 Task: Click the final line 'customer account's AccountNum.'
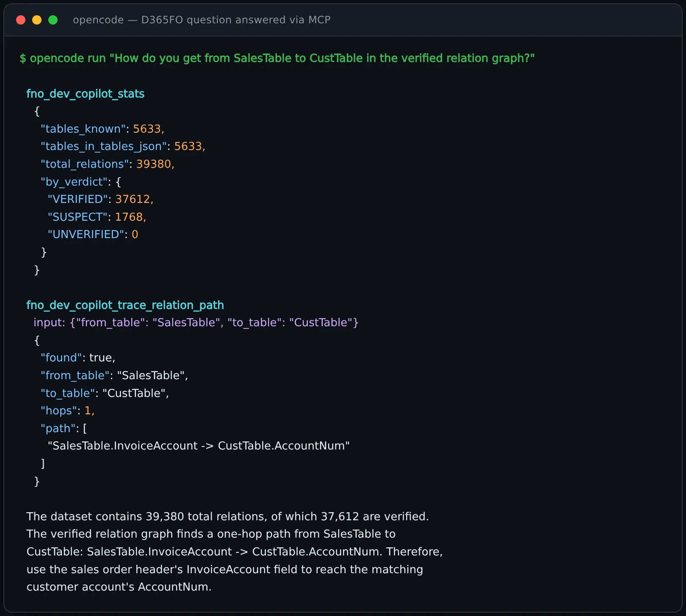coord(119,587)
